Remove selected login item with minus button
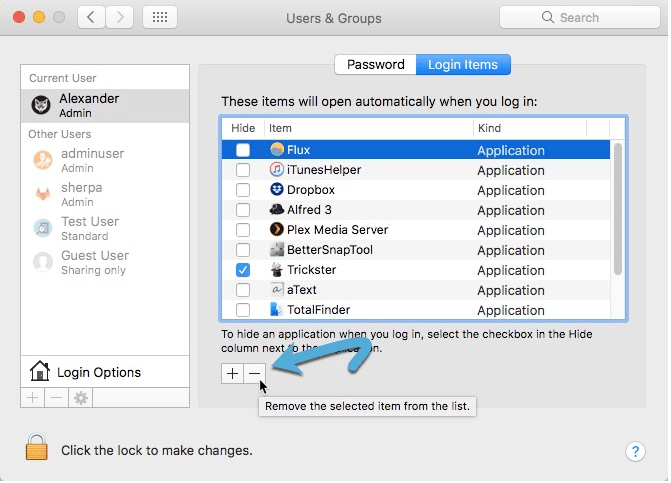 coord(254,373)
